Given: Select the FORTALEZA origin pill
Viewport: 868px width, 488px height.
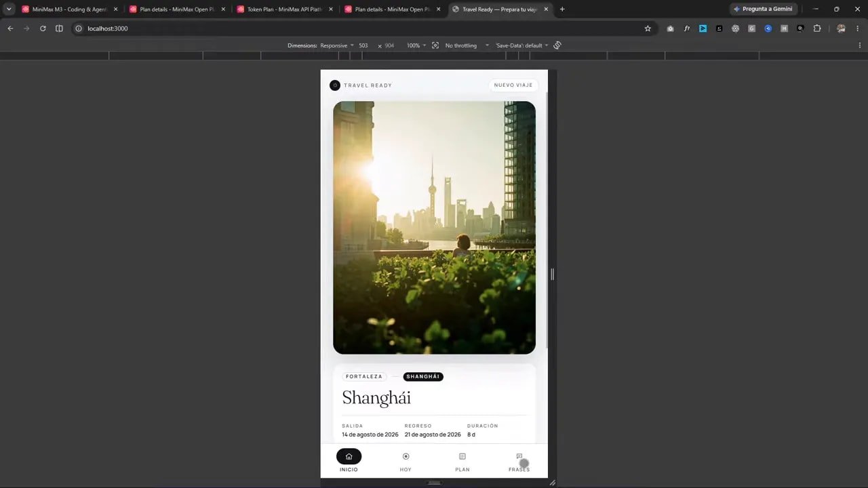Looking at the screenshot, I should 364,377.
